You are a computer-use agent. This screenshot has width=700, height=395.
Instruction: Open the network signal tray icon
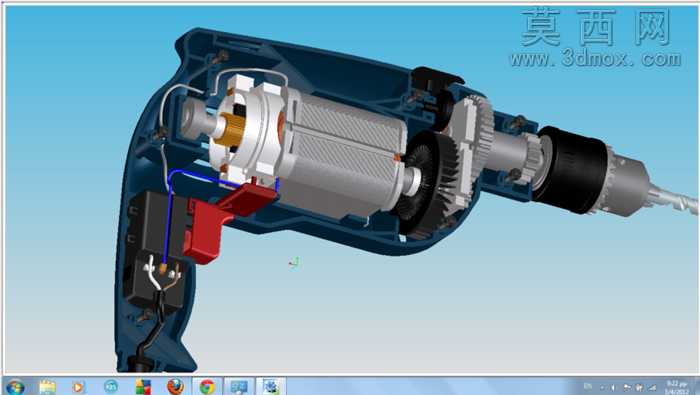[652, 387]
